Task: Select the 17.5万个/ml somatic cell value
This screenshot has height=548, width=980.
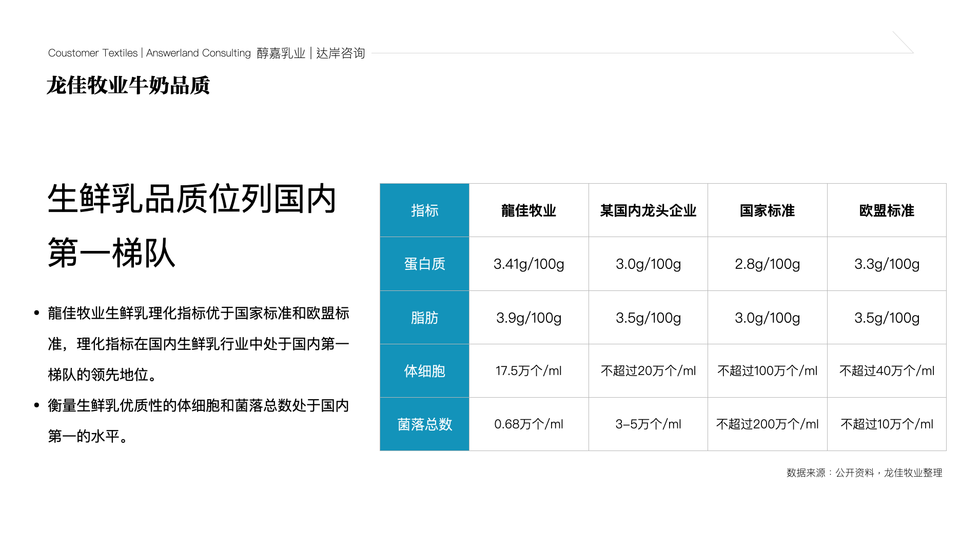Action: [528, 371]
